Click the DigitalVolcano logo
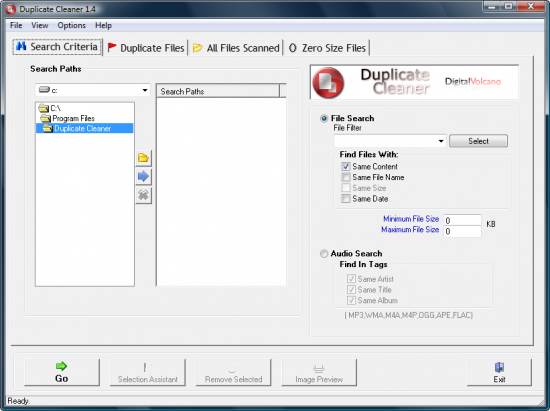550x411 pixels. (x=472, y=82)
